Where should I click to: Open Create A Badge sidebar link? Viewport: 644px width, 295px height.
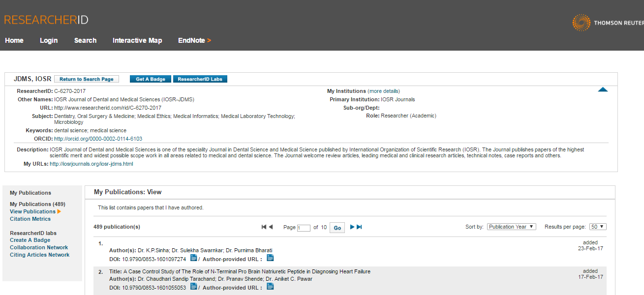click(x=30, y=240)
